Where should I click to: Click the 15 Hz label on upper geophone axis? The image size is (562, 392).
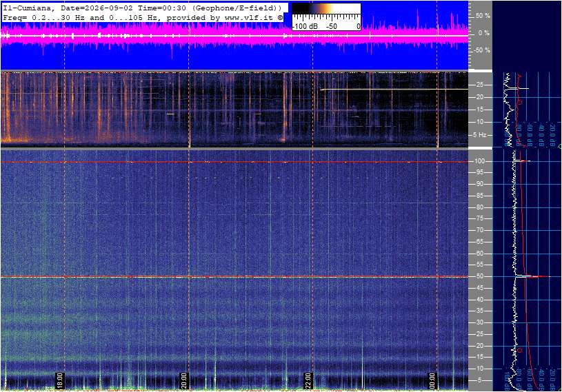tap(479, 110)
